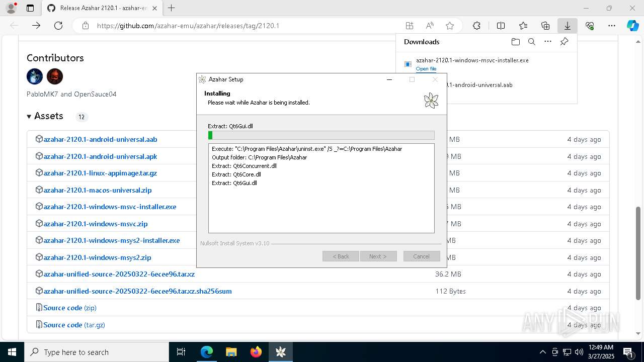This screenshot has height=362, width=644.
Task: Download azahar-unified-source tar.xz archive
Action: (x=119, y=274)
